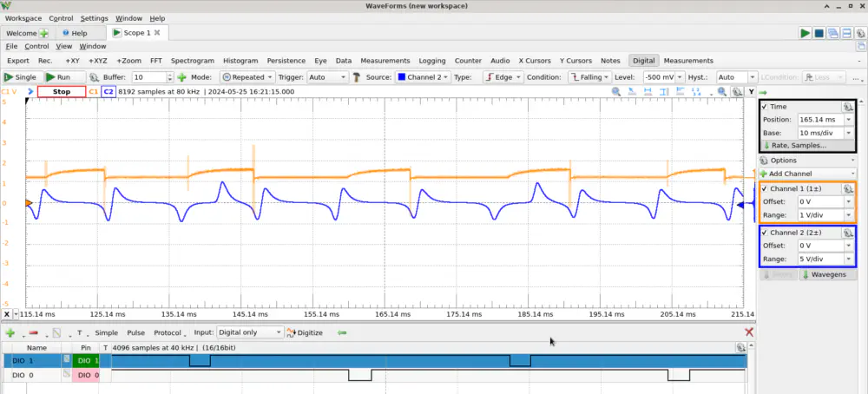Click the Channel 1 Offset 0 V field
868x394 pixels.
tap(820, 201)
